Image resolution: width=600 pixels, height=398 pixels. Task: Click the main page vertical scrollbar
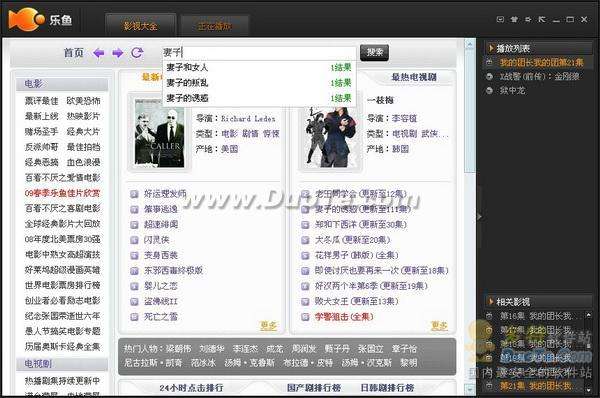click(x=470, y=217)
